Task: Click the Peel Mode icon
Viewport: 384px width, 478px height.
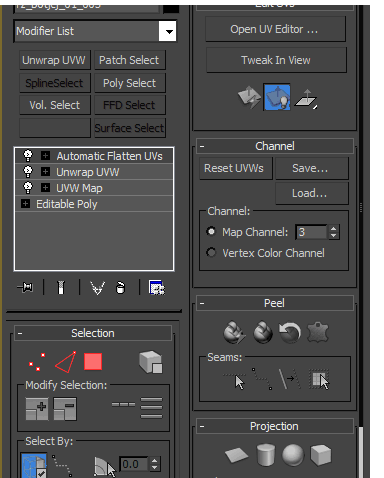Action: (x=263, y=332)
